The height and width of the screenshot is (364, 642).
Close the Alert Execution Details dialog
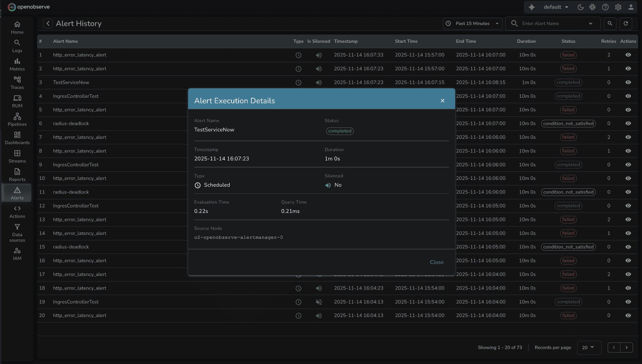[x=442, y=100]
